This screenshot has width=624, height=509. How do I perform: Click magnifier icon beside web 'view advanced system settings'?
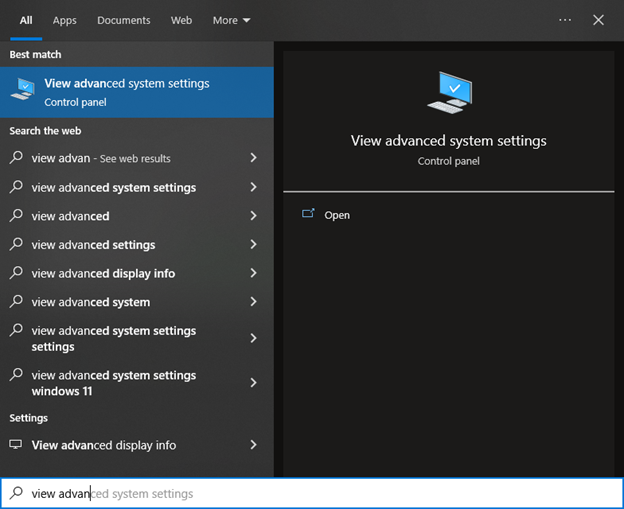coord(16,187)
